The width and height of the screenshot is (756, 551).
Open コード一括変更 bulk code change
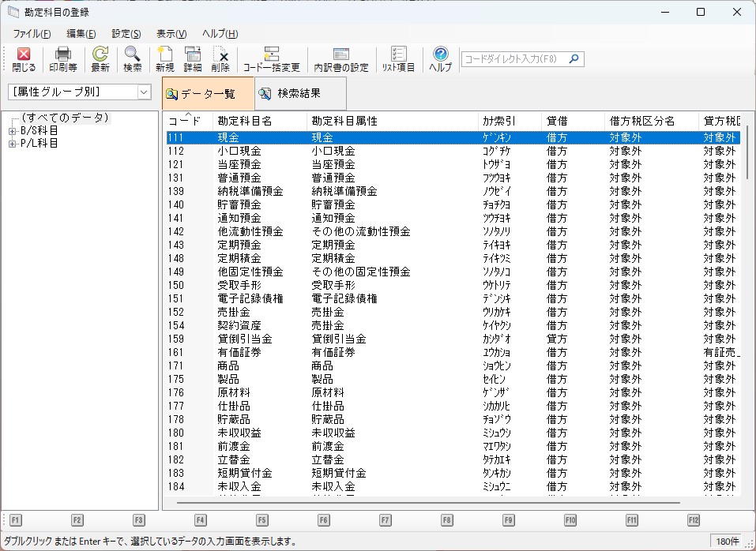pyautogui.click(x=271, y=59)
